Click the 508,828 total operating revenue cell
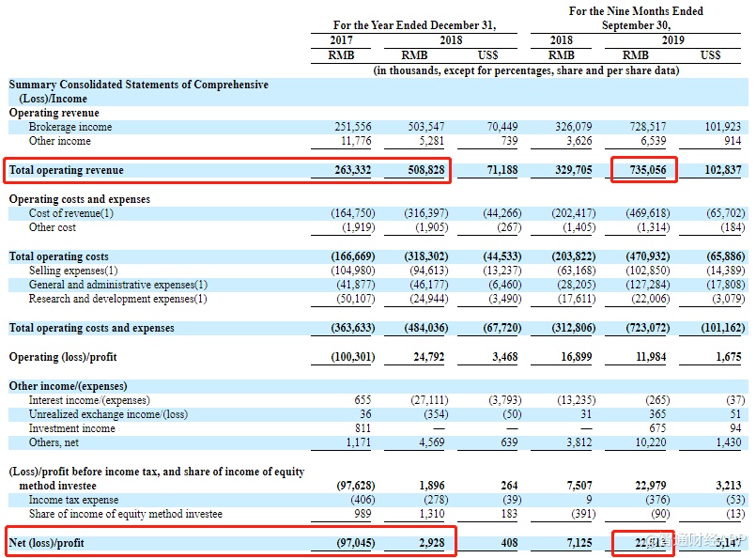The image size is (756, 558). tap(424, 170)
